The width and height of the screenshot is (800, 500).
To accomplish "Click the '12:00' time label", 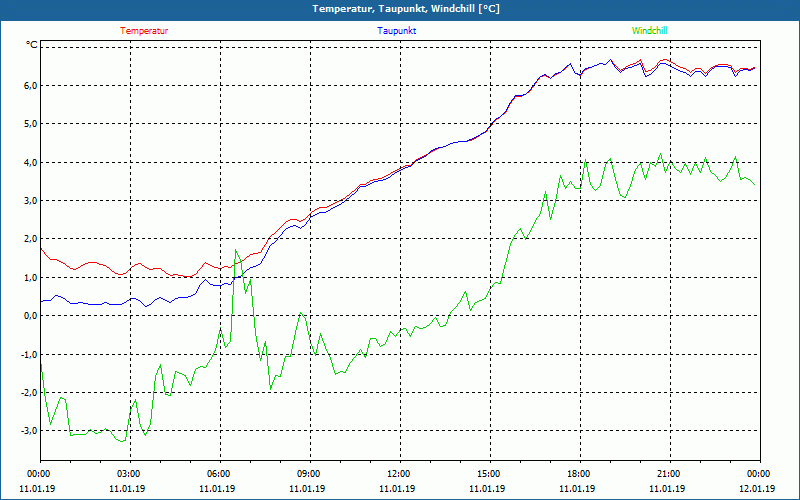I will 400,474.
